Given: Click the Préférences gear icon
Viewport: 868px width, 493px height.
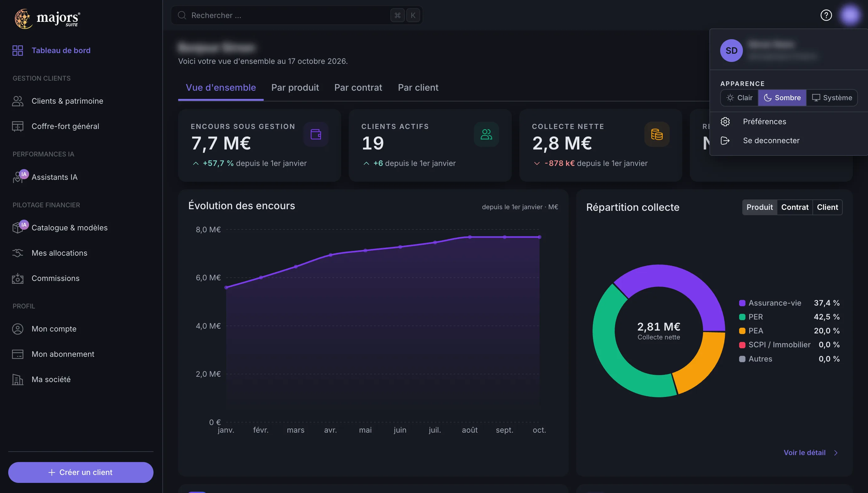Looking at the screenshot, I should (x=725, y=122).
